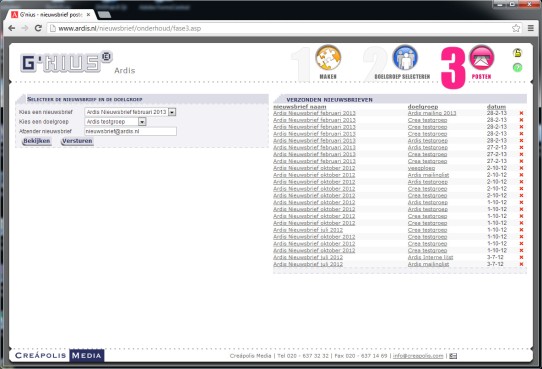Open the Maken puzzle step icon
Image resolution: width=542 pixels, height=369 pixels.
click(x=328, y=58)
